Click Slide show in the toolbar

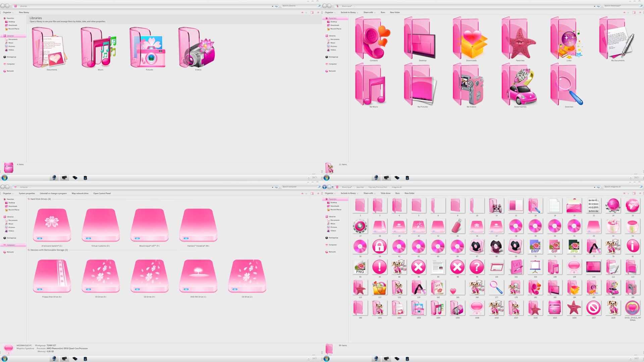[x=385, y=193]
